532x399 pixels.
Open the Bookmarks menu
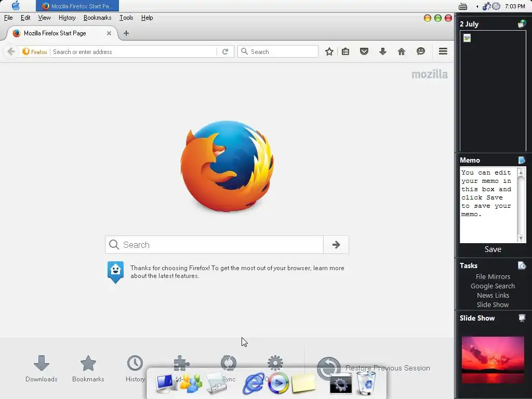[x=97, y=18]
